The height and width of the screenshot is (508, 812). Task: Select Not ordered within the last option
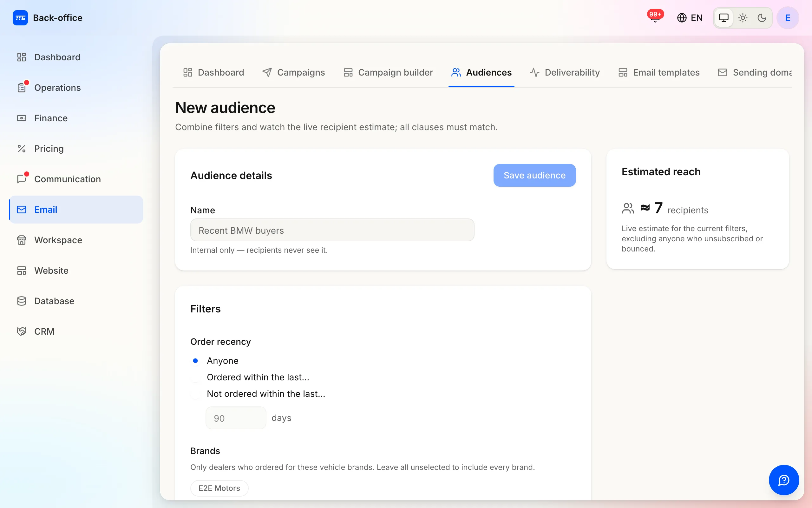pyautogui.click(x=195, y=394)
